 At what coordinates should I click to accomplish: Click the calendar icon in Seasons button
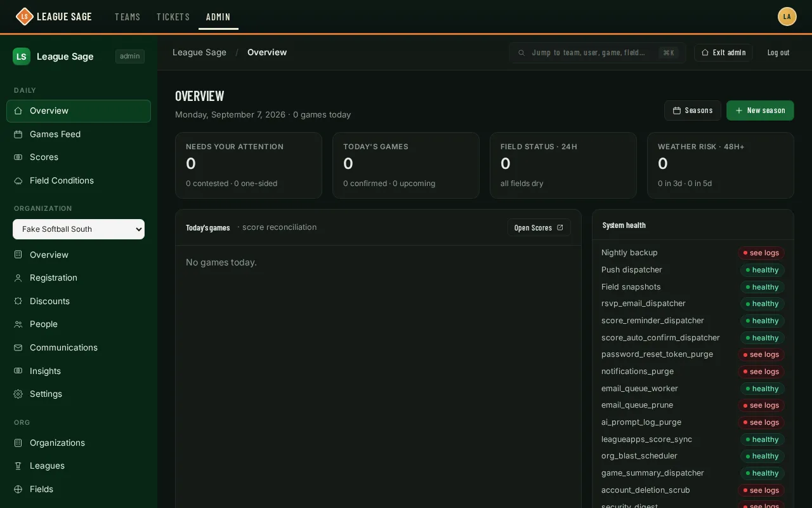677,110
